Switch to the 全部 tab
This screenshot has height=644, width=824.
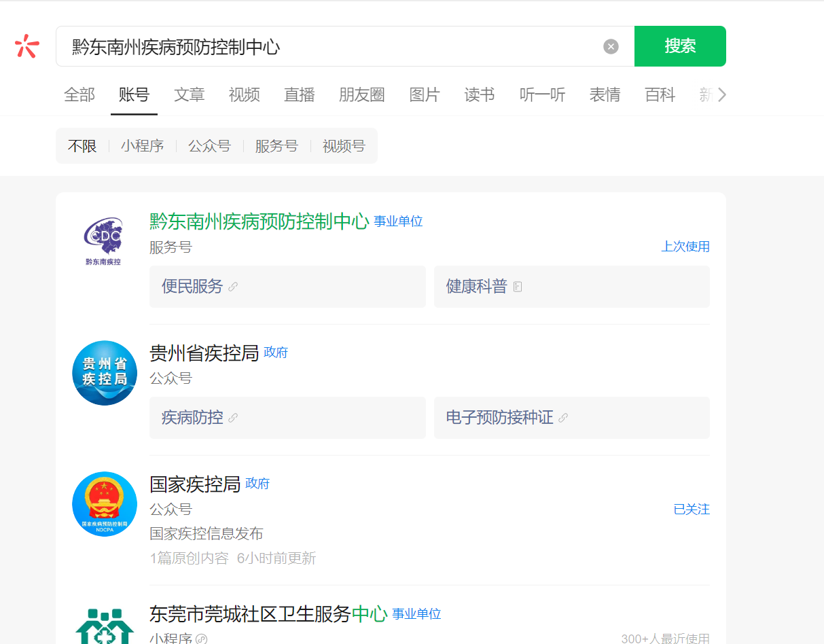click(x=79, y=95)
